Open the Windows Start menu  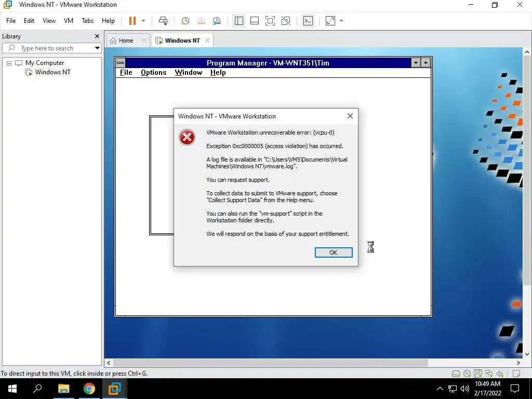coord(12,389)
